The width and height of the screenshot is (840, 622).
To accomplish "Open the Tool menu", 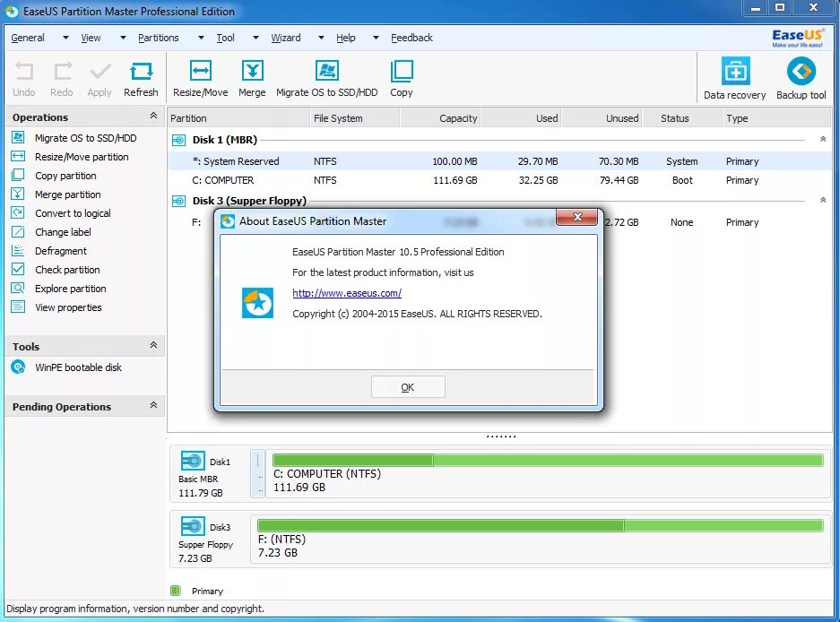I will 226,38.
